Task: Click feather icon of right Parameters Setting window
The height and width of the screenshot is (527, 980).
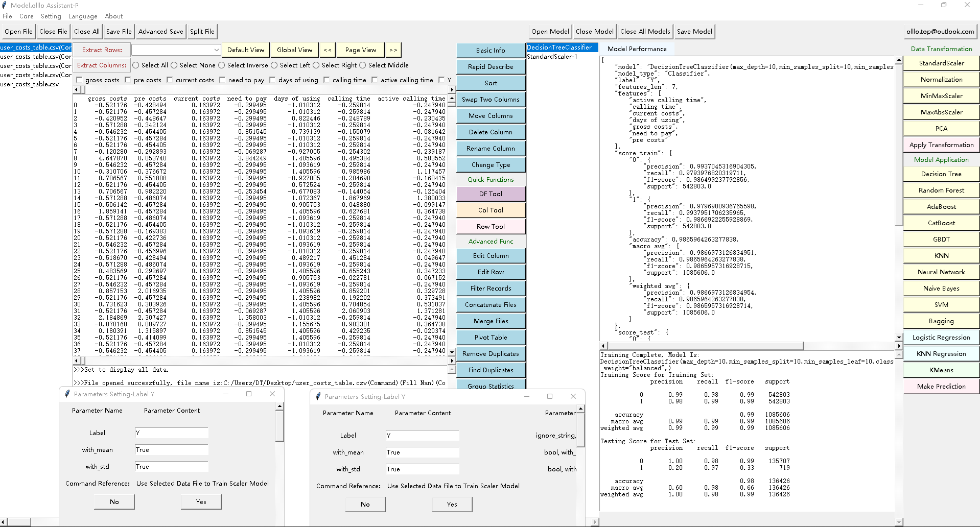Action: [318, 396]
